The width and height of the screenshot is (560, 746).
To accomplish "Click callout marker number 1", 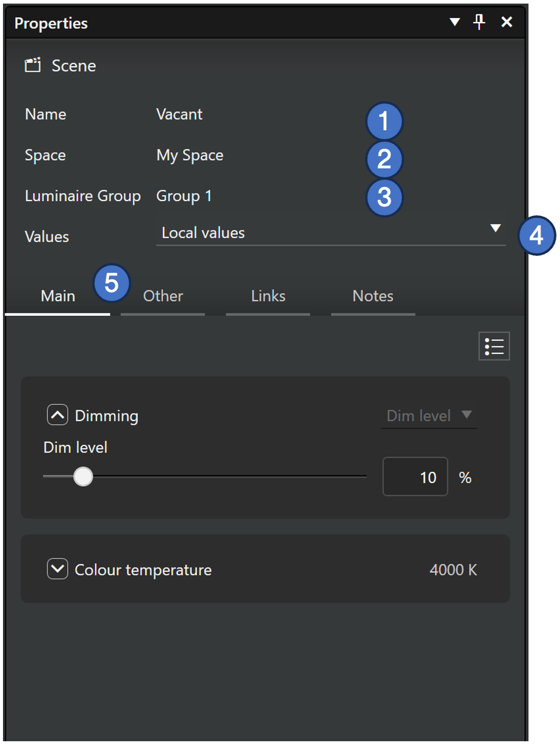I will point(384,121).
